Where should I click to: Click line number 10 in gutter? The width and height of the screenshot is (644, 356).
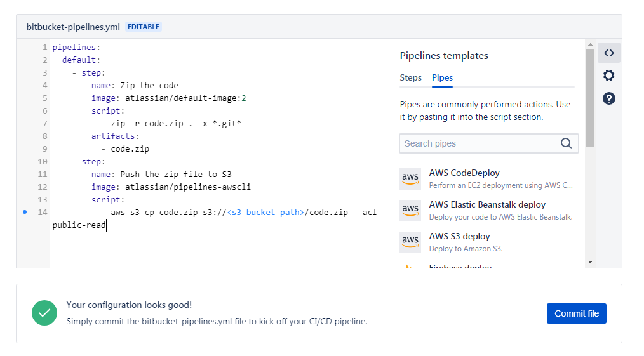pos(43,162)
